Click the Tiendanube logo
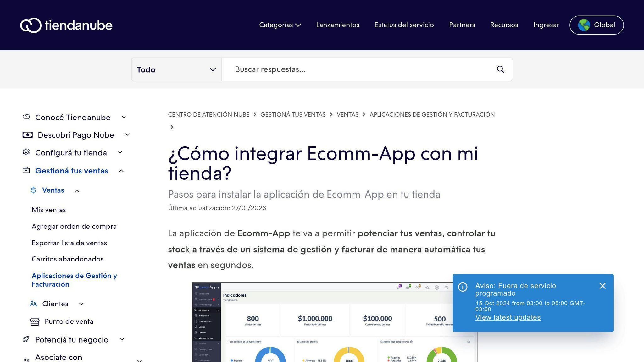This screenshot has width=644, height=362. tap(66, 25)
